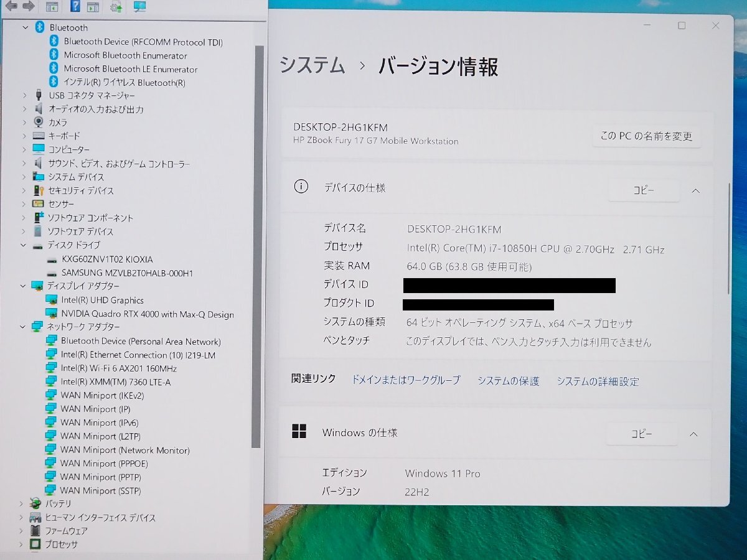Click the サウンド、ビデオ、およびゲーム コントローラー icon

pos(39,164)
